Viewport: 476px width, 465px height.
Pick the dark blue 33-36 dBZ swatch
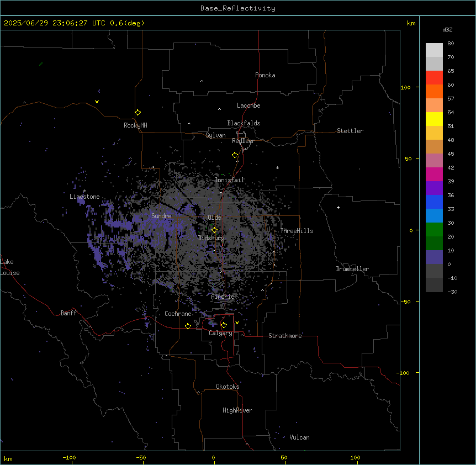tap(434, 202)
